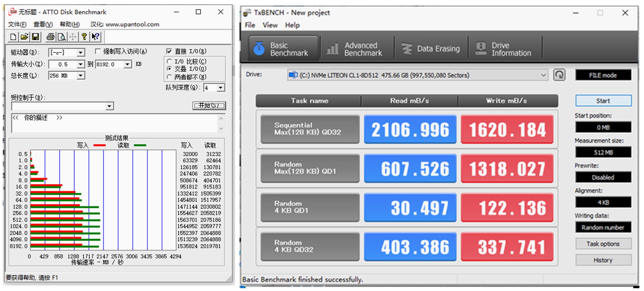Click the drive refresh icon in TxBENCH
The width and height of the screenshot is (644, 291).
(559, 75)
